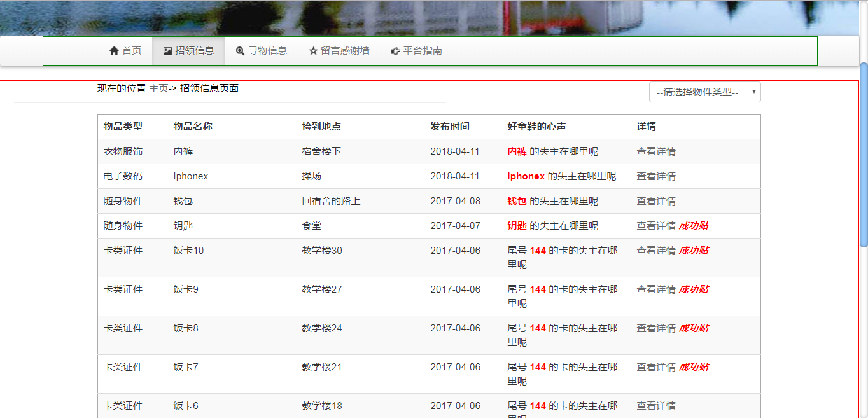The image size is (868, 418).
Task: Open 查看详情 for the 饭卡10 row
Action: pos(656,251)
